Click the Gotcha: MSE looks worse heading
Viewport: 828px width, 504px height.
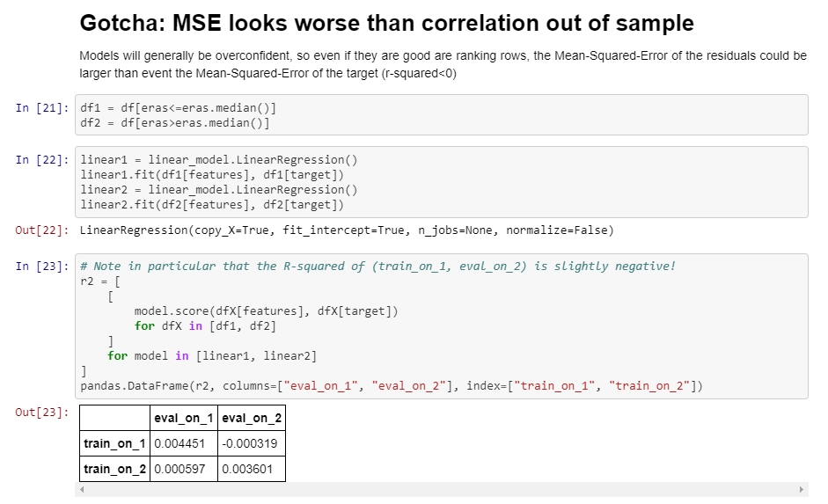pyautogui.click(x=386, y=24)
